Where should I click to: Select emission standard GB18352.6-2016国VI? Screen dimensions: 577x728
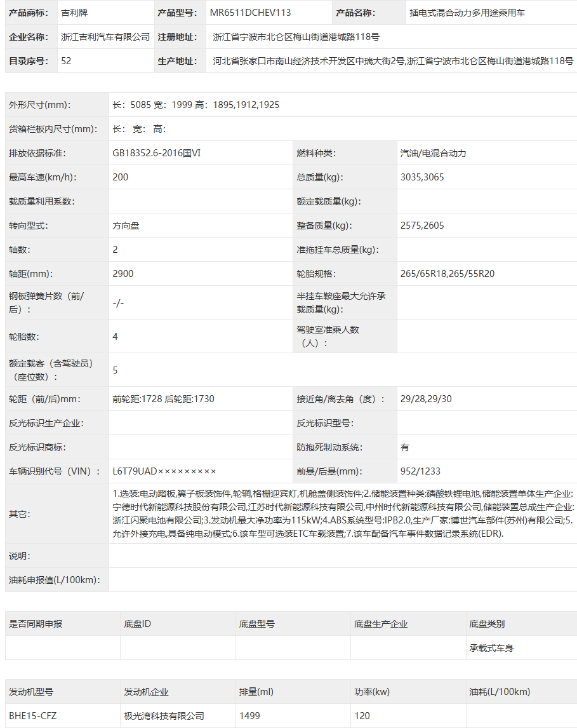[x=156, y=153]
